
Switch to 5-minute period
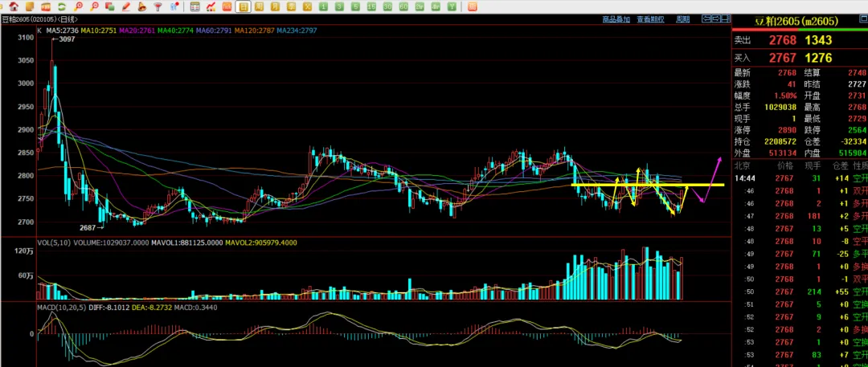355,6
